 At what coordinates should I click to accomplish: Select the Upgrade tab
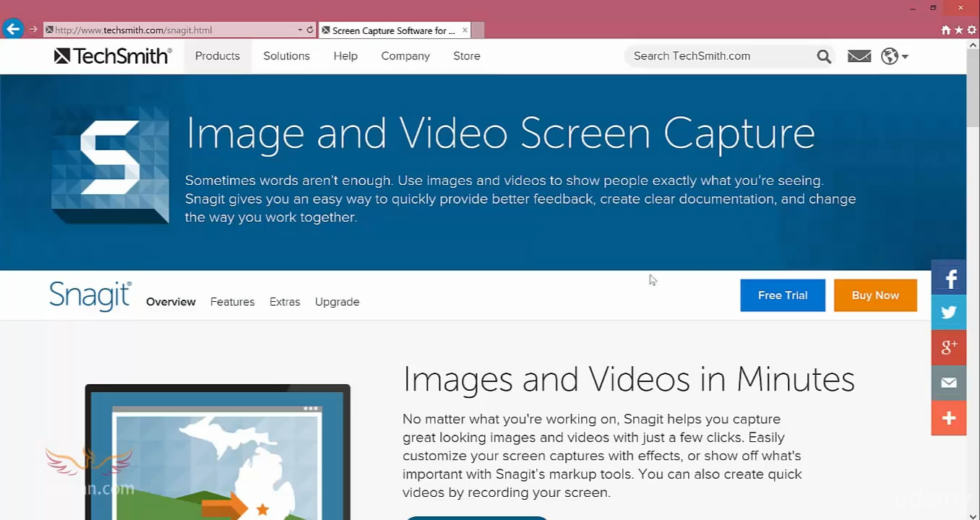click(337, 302)
